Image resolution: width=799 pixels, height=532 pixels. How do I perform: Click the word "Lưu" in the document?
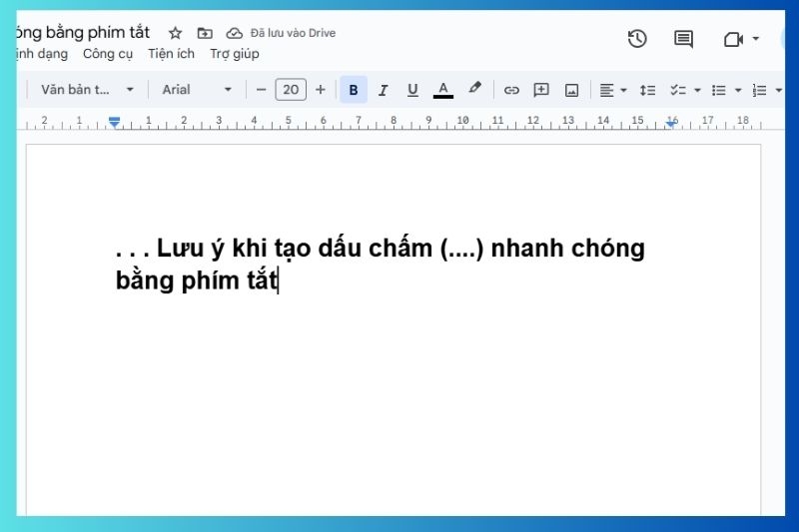(181, 249)
